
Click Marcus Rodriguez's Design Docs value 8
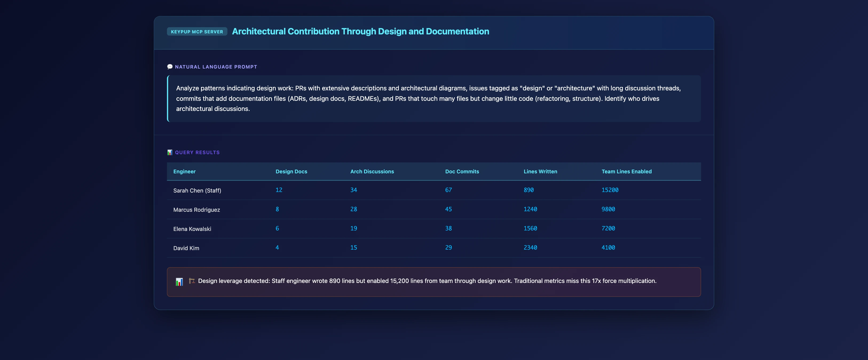click(x=277, y=209)
